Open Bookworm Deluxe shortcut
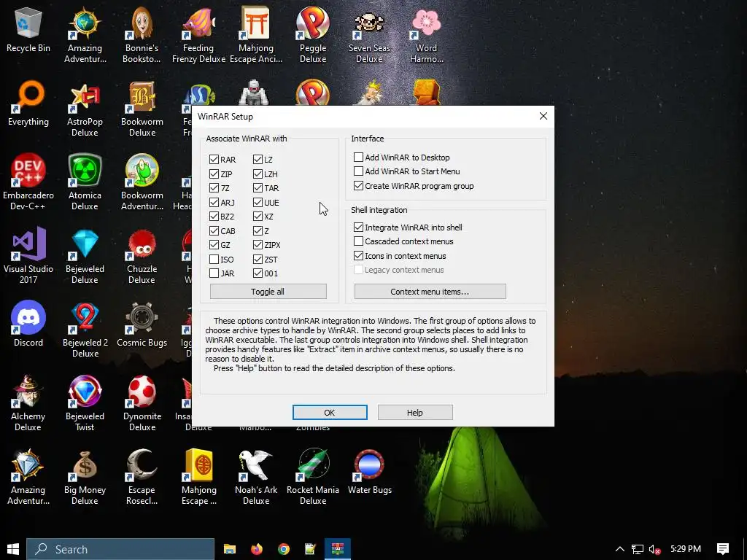This screenshot has width=747, height=560. point(142,109)
